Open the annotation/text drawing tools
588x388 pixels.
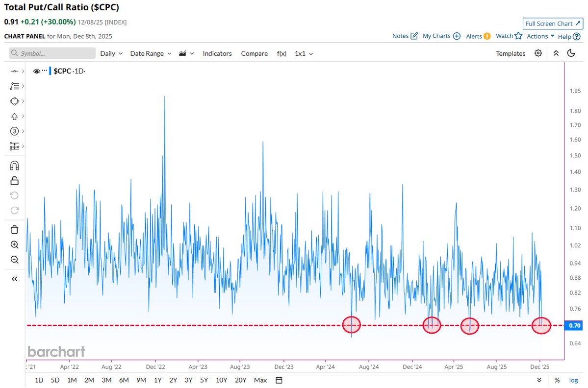(14, 86)
